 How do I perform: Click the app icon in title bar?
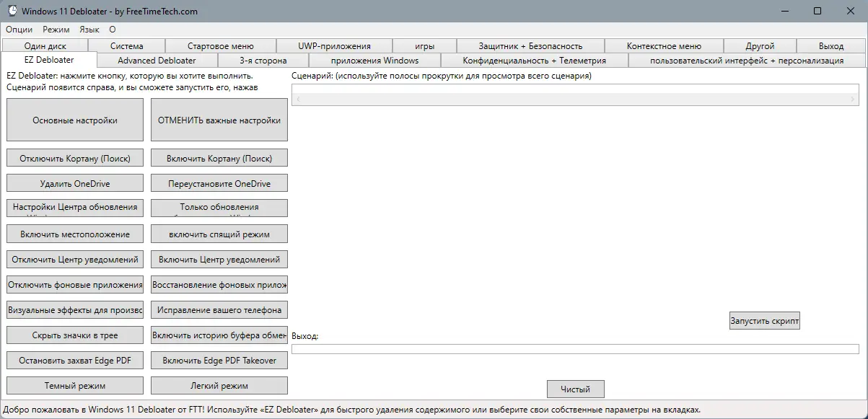pos(12,11)
